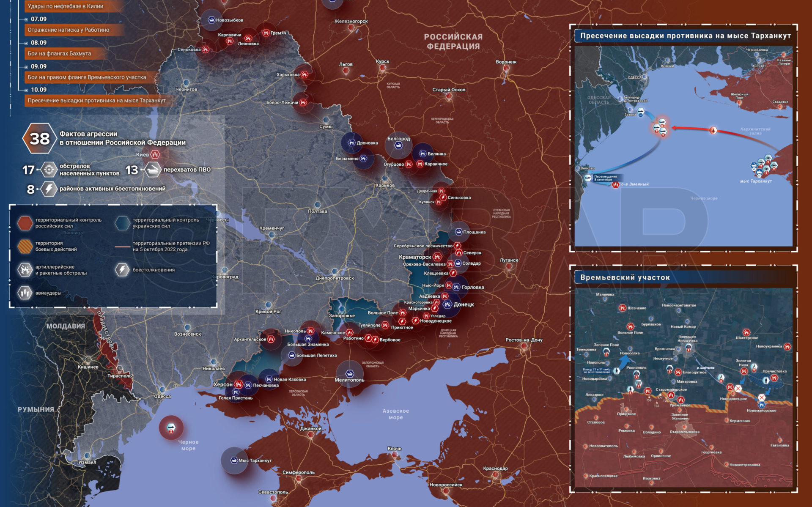
Task: Click the shelling icon at Сеньковка
Action: point(206,49)
